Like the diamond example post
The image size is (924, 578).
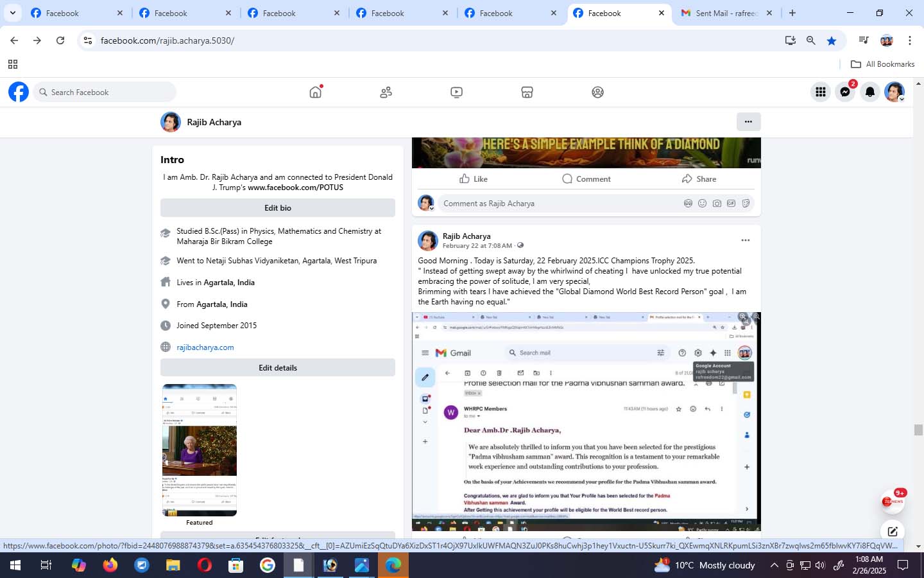pos(474,179)
